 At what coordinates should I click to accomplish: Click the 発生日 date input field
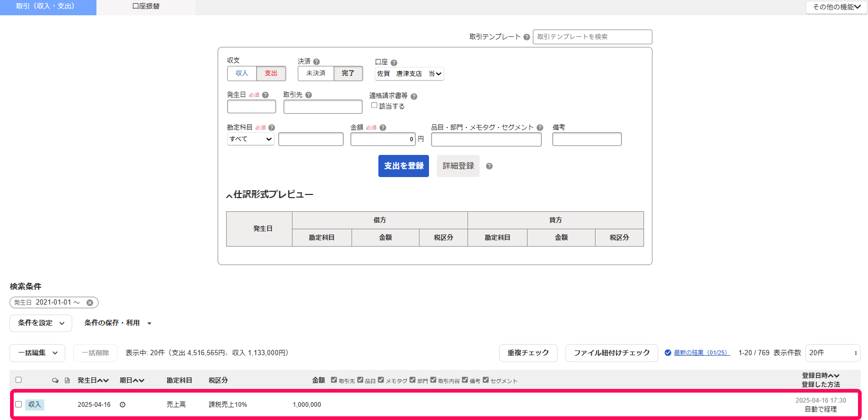251,106
